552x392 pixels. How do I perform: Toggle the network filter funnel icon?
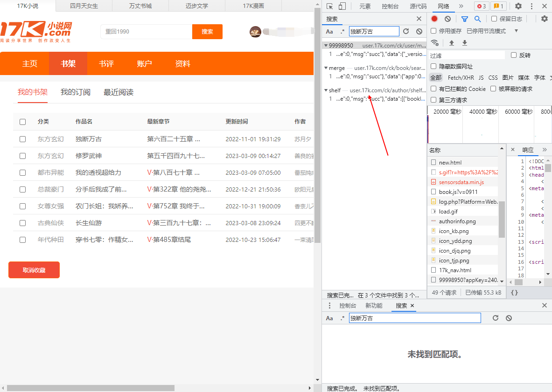tap(465, 19)
